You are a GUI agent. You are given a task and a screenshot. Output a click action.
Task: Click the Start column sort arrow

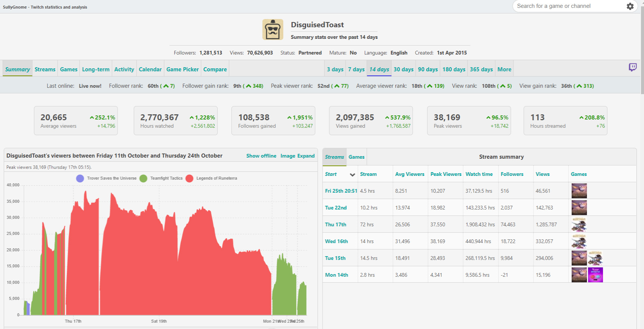coord(352,175)
